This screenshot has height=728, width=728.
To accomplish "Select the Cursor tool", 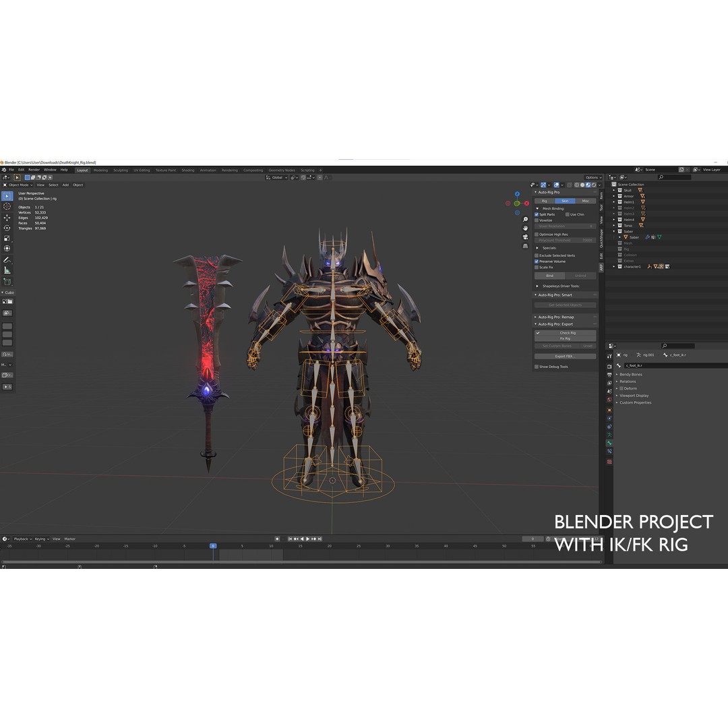I will (7, 206).
